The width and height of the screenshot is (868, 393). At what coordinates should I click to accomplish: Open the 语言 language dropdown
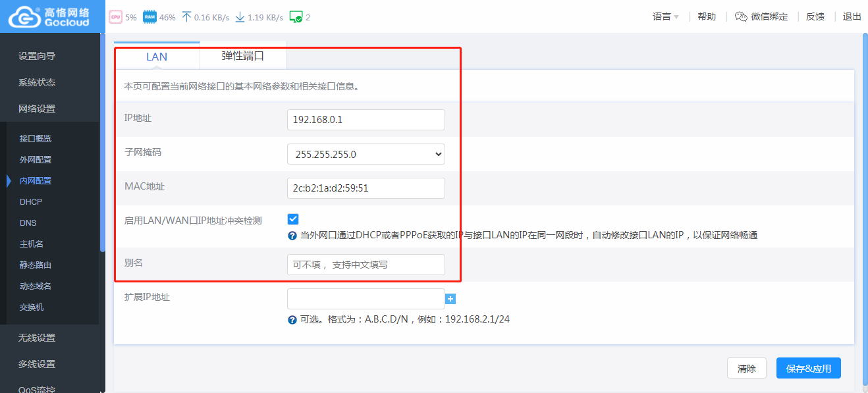665,16
